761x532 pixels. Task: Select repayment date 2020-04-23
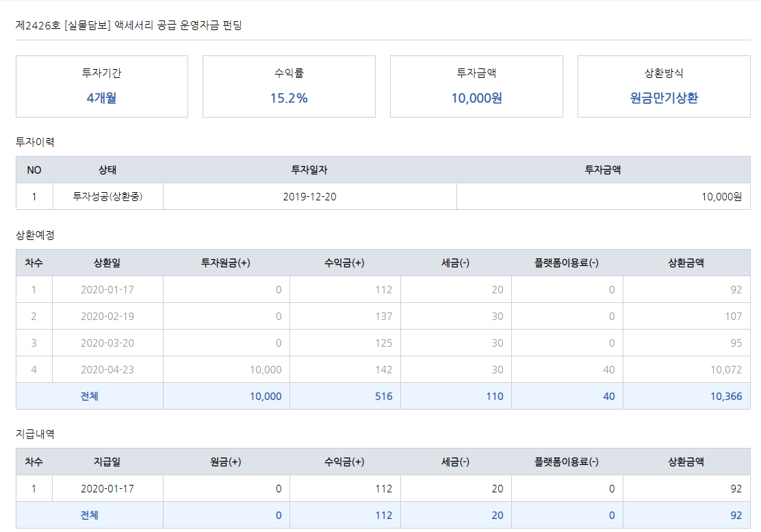point(107,369)
